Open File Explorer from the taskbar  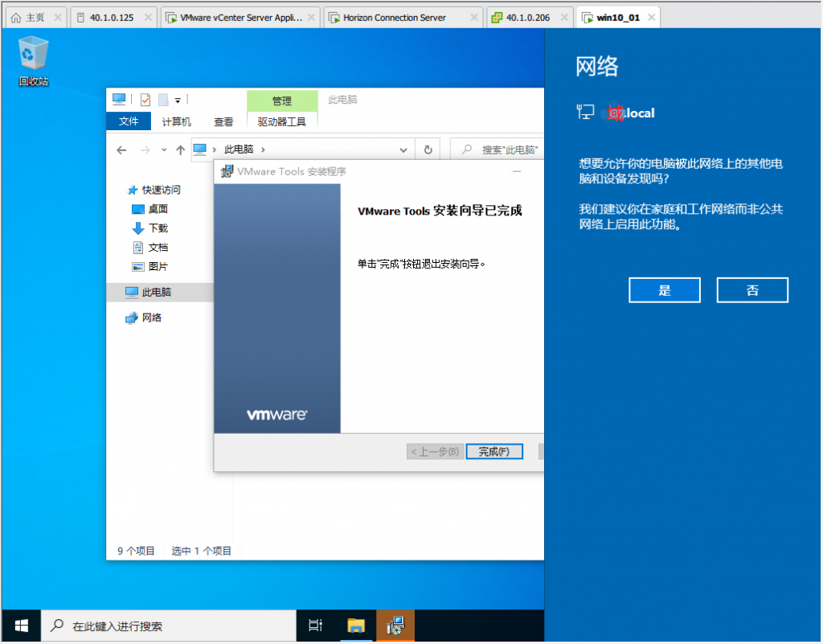(356, 626)
